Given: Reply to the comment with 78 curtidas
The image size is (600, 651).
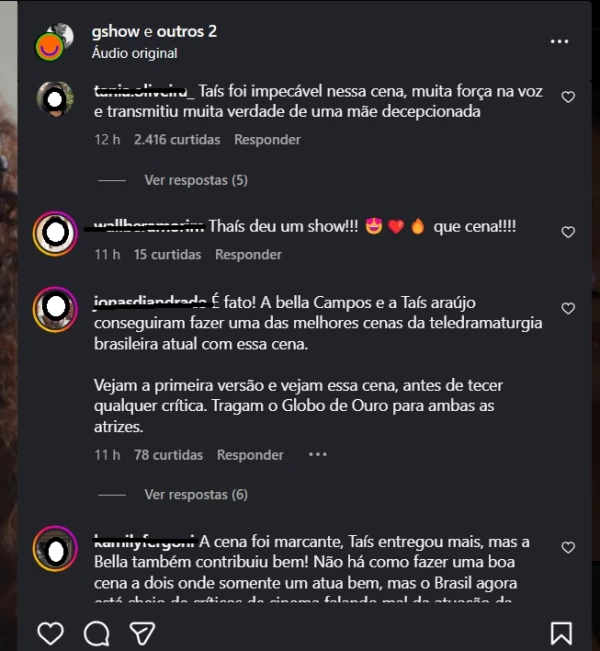Looking at the screenshot, I should [x=250, y=455].
